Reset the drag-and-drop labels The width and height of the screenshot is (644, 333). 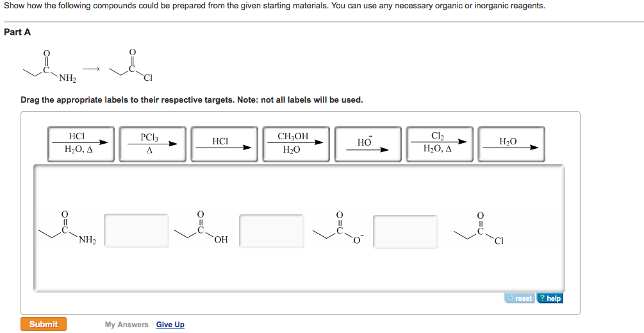point(519,298)
